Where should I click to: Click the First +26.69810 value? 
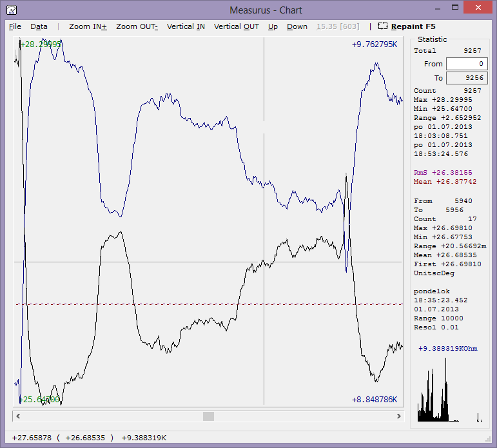447,264
